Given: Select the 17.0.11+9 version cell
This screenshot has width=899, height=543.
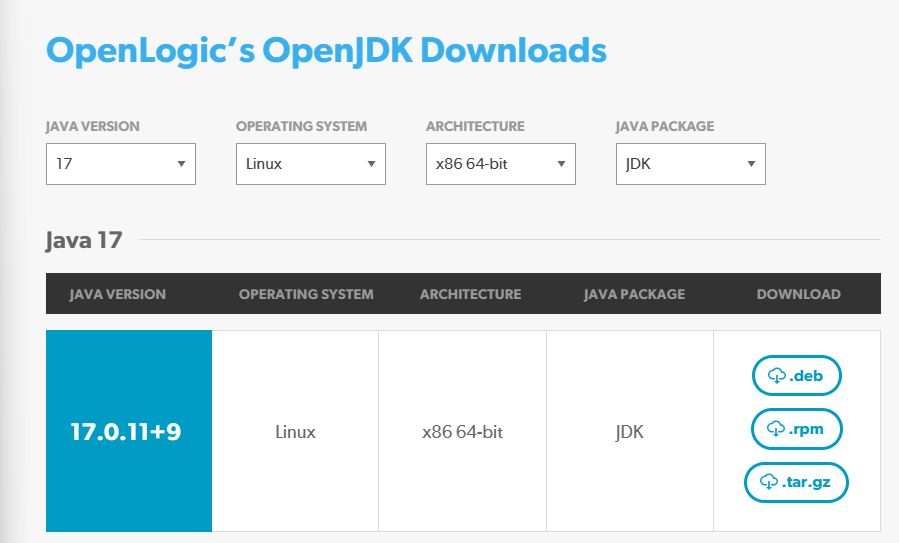Looking at the screenshot, I should coord(129,431).
